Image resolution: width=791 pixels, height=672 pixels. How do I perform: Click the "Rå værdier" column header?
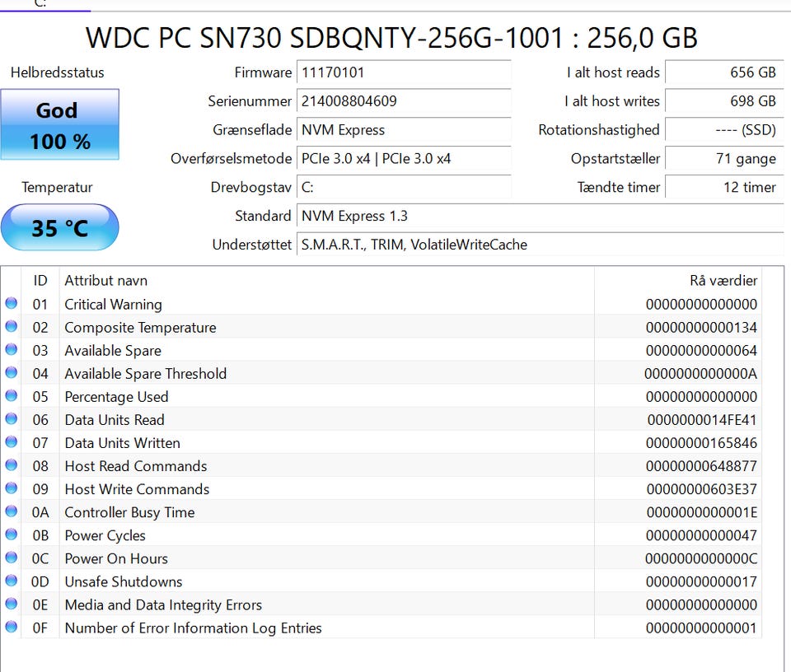[x=723, y=281]
